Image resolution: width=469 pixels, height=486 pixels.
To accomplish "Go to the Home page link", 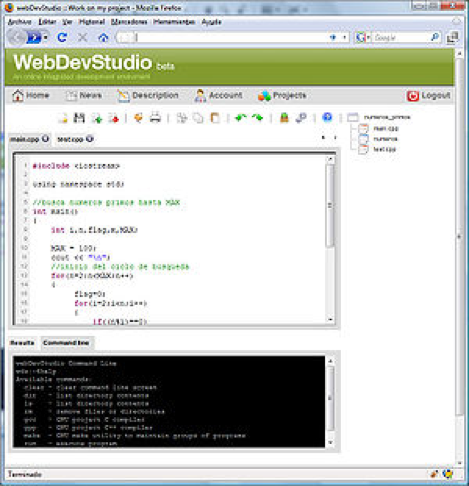I will (31, 96).
